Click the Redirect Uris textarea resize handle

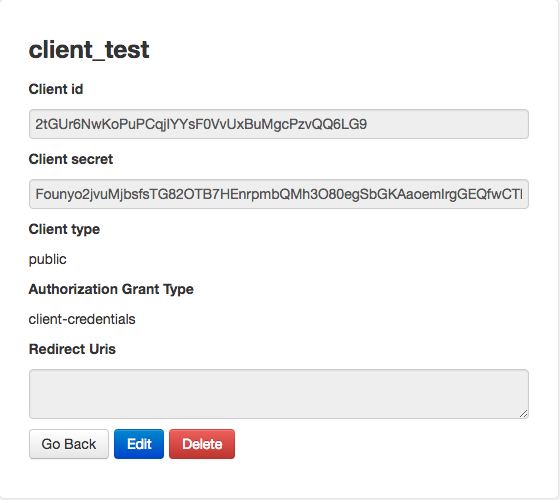pos(524,414)
